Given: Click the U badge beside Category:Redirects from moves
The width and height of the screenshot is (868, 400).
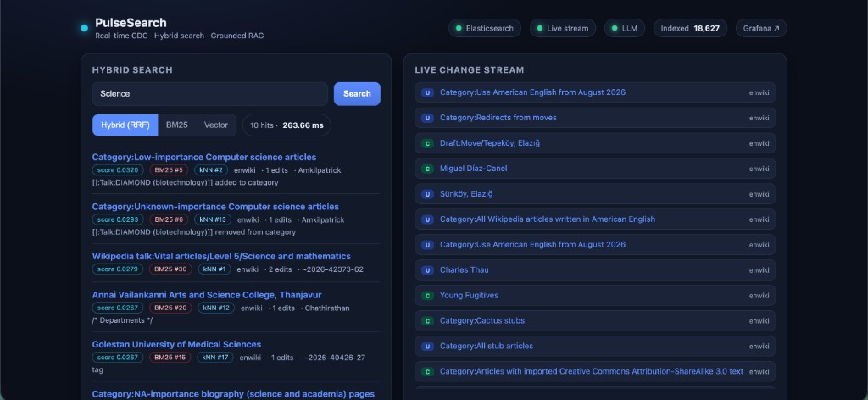Looking at the screenshot, I should tap(427, 118).
